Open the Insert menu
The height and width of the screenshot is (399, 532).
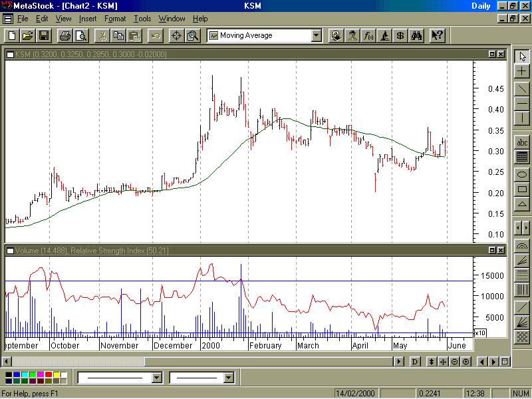(x=88, y=19)
